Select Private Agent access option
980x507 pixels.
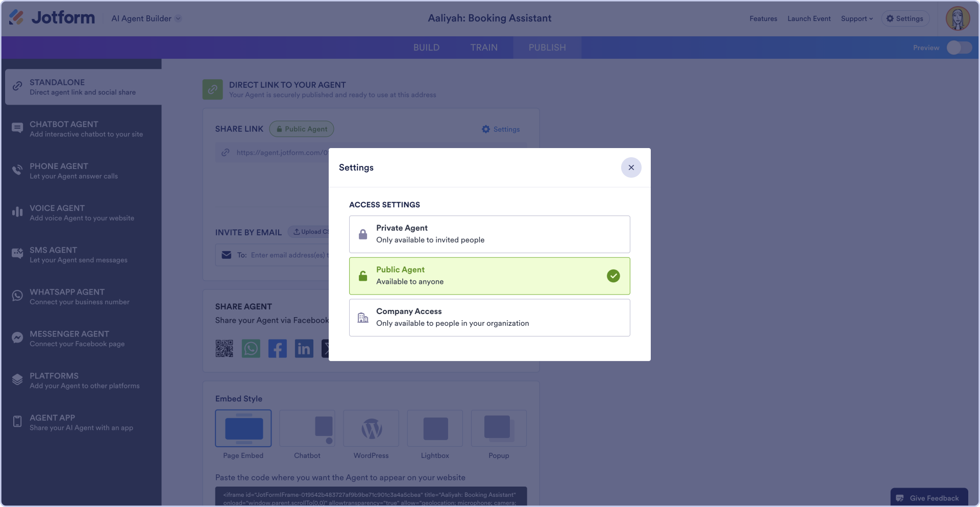point(489,234)
